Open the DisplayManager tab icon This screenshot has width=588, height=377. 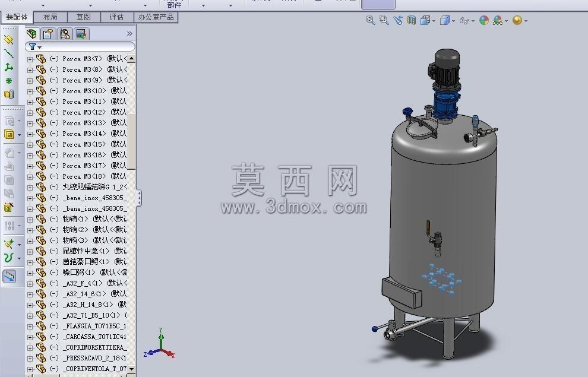pos(81,34)
